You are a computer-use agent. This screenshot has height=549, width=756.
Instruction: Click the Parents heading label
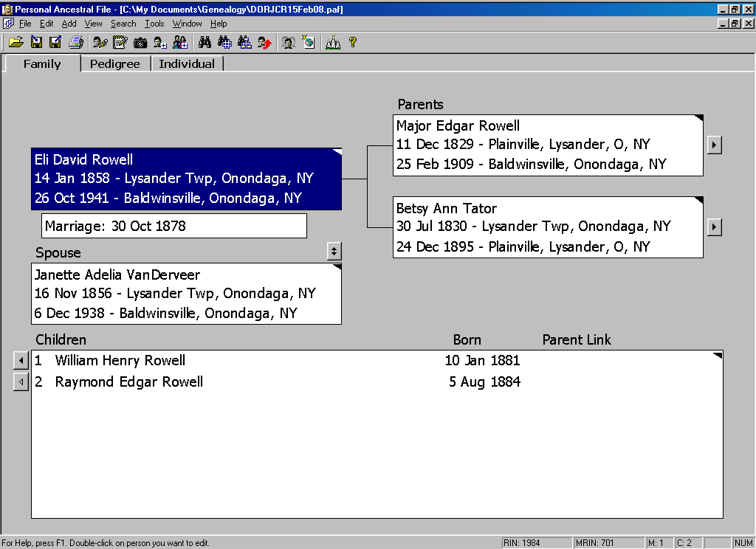(x=420, y=105)
